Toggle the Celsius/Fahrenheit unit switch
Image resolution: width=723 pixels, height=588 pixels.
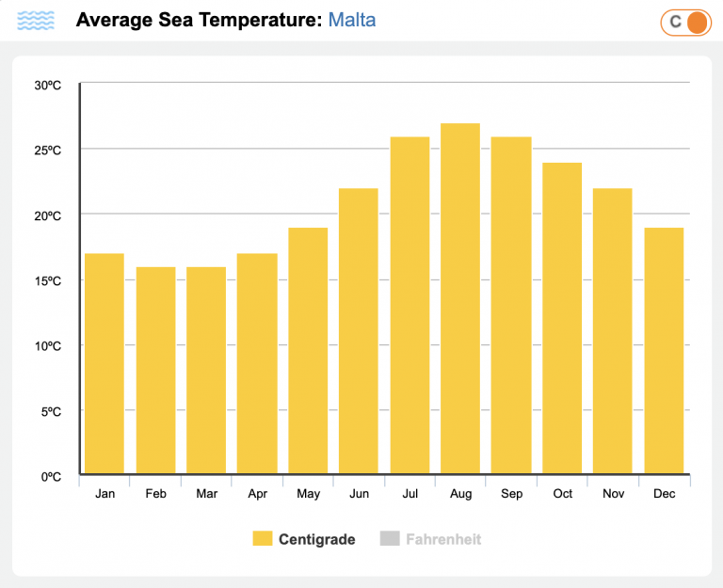[x=685, y=22]
